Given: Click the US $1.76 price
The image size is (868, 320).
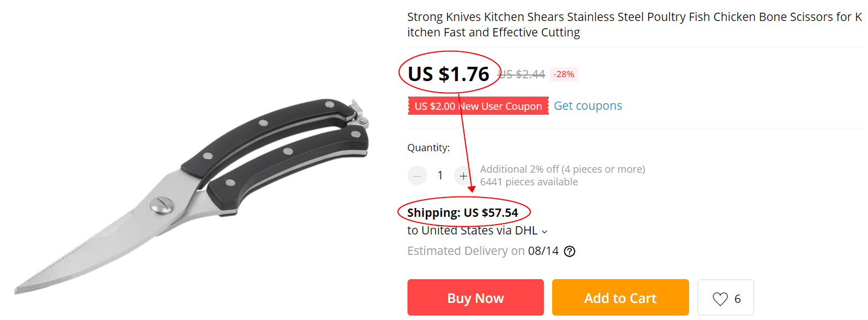Looking at the screenshot, I should [448, 74].
